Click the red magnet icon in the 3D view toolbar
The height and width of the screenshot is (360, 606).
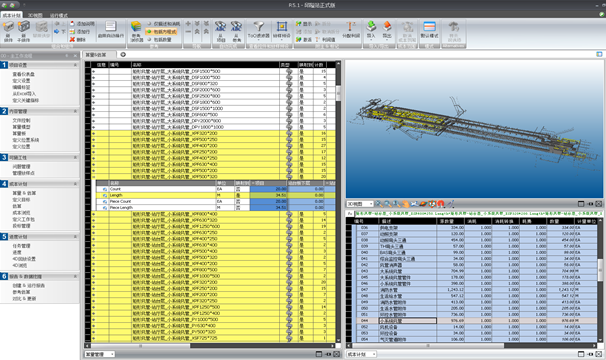point(441,204)
